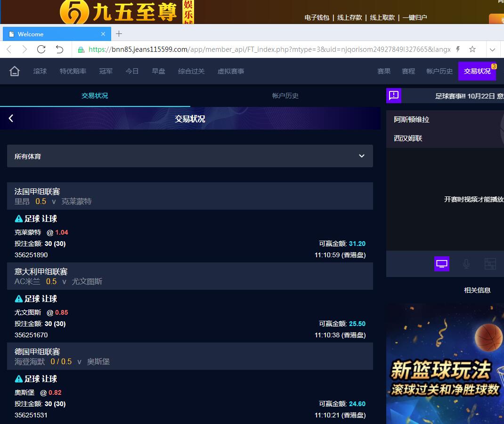Screen dimensions: 504x424
Task: Bookmark page with the star icon
Action: pos(472,49)
